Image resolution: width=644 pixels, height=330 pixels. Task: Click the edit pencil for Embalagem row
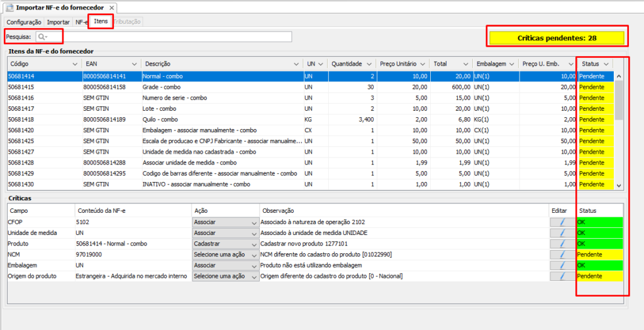coord(562,265)
